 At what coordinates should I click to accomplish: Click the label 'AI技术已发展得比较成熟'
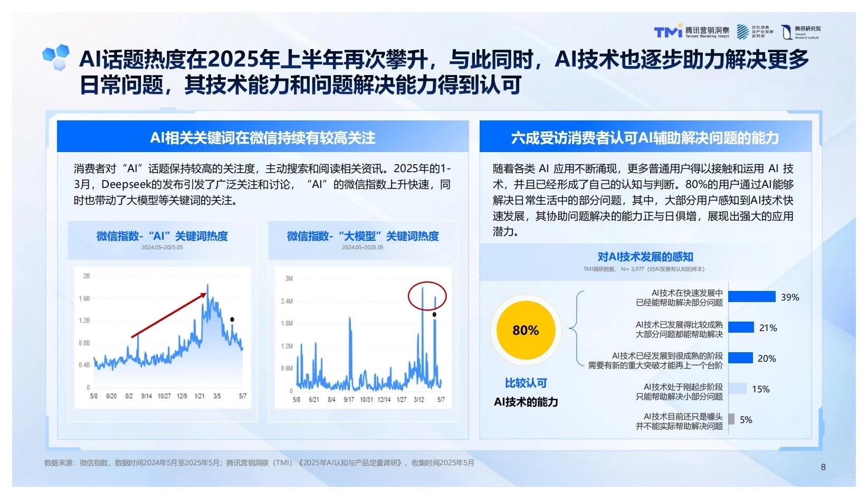pos(679,324)
